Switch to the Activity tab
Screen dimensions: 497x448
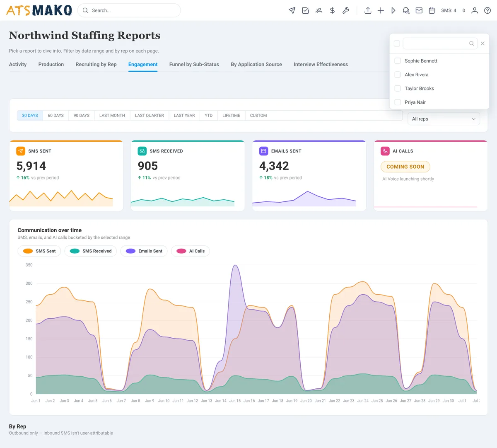coord(18,64)
